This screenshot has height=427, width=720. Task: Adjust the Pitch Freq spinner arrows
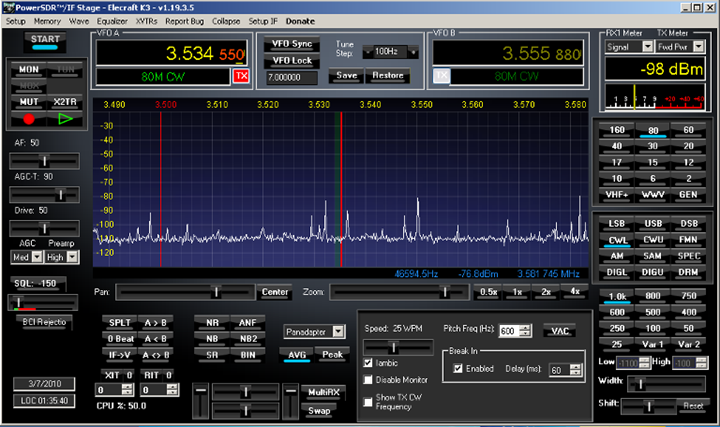(525, 331)
